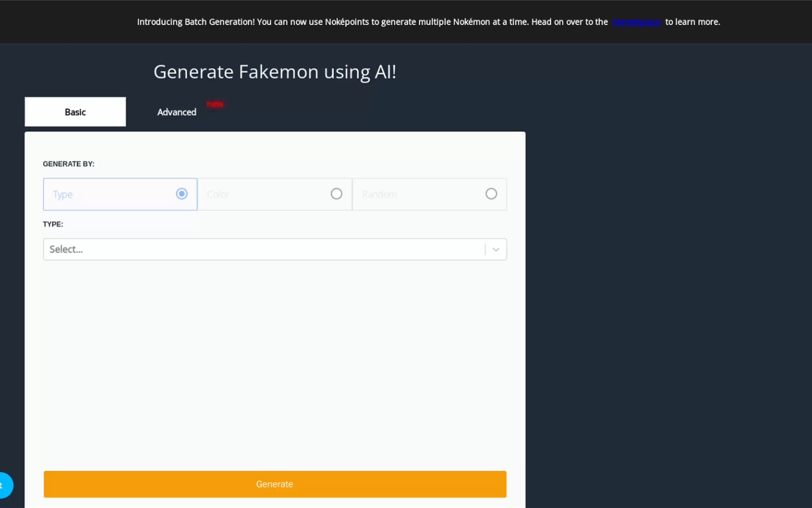Switch to the Advanced tab
This screenshot has width=812, height=508.
[x=176, y=112]
